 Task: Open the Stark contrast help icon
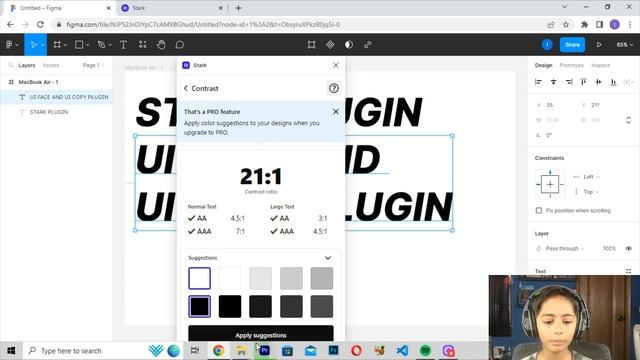pos(334,88)
